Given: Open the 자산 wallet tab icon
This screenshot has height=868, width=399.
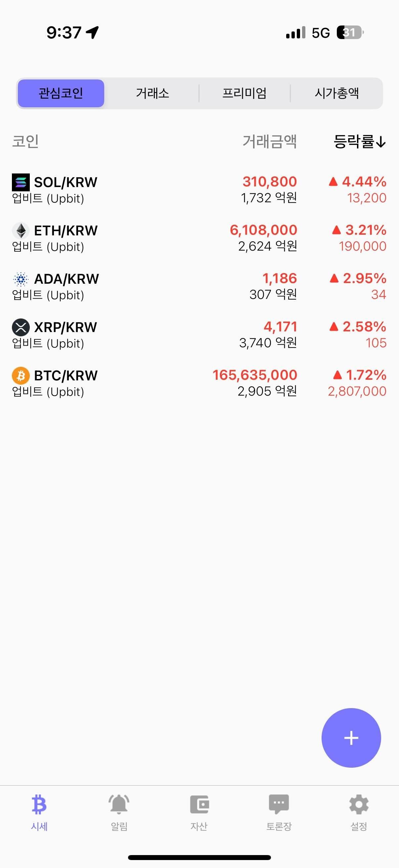Looking at the screenshot, I should point(199,804).
